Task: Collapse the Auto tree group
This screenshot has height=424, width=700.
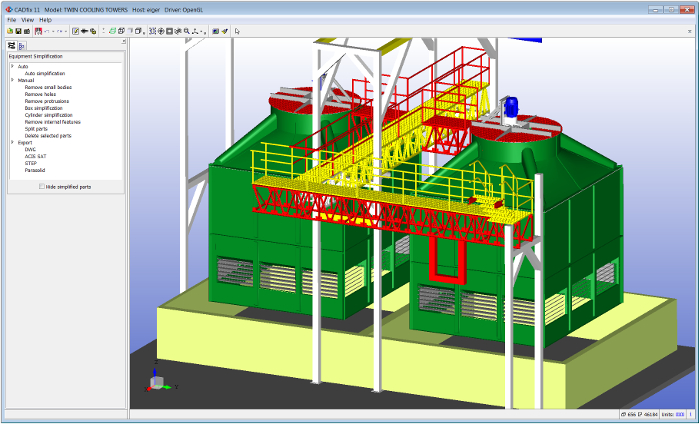Action: click(12, 66)
